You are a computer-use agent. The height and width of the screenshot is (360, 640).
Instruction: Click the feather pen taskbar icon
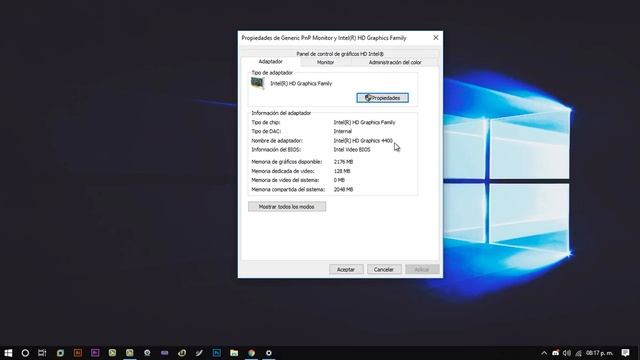point(199,353)
